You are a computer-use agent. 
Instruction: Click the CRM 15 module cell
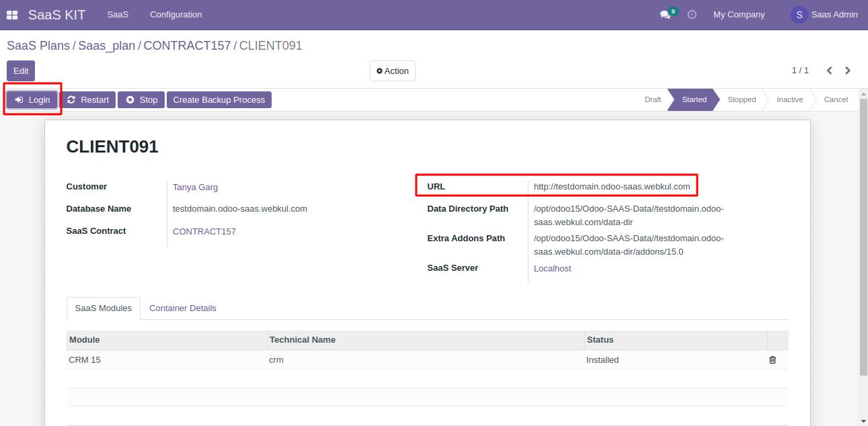pyautogui.click(x=167, y=360)
